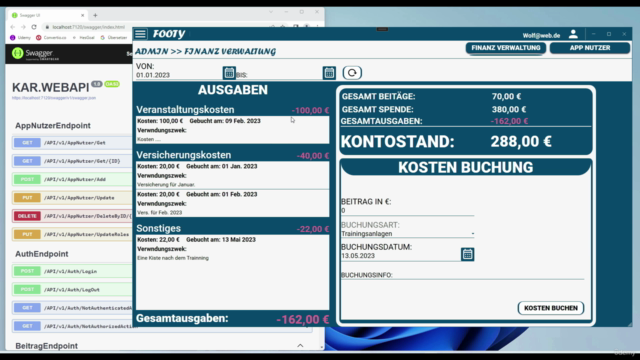Viewport: 640px width, 360px height.
Task: Click the OAS3 badge next to KAR.WEBAPI
Action: tap(112, 84)
